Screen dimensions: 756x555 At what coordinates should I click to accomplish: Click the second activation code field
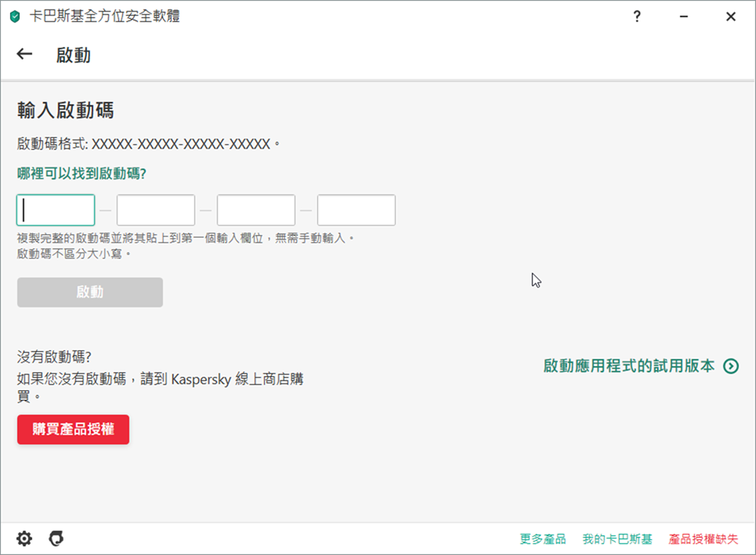(x=156, y=210)
